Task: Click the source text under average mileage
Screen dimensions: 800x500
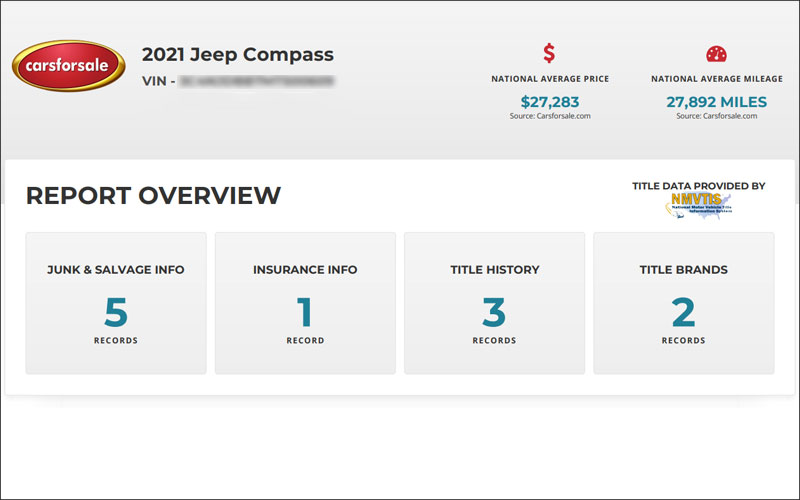Action: pyautogui.click(x=717, y=116)
